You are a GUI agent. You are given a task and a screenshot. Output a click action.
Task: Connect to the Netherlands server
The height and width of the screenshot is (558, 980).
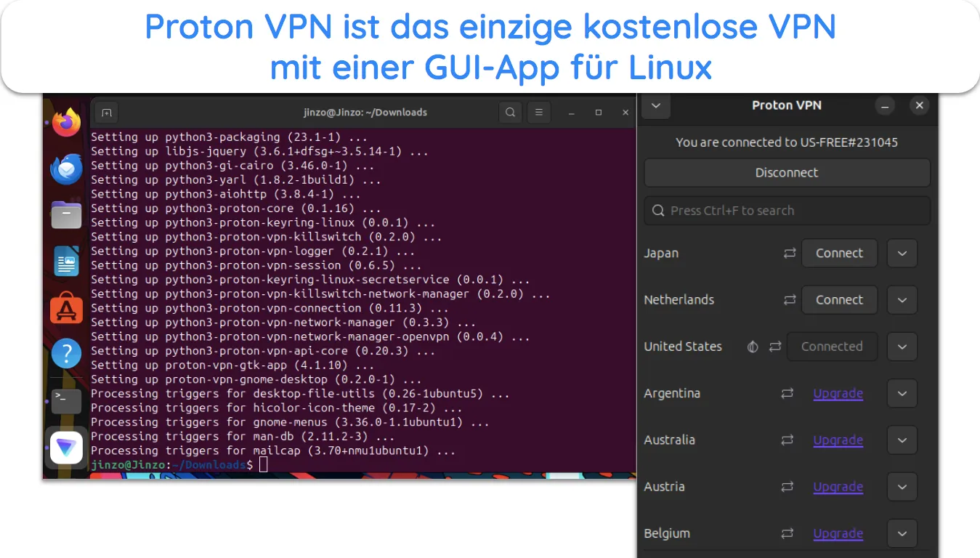coord(839,300)
